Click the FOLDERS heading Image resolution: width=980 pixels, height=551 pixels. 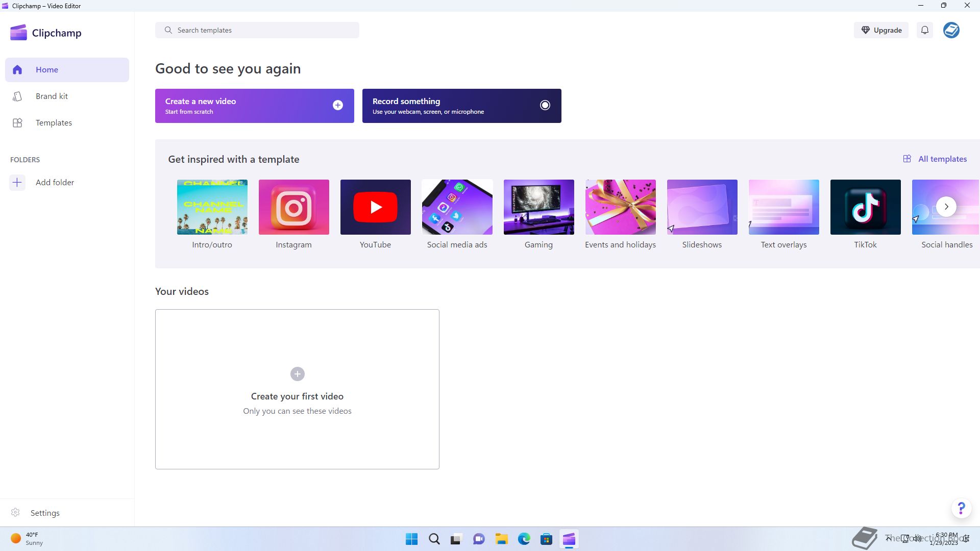(25, 160)
